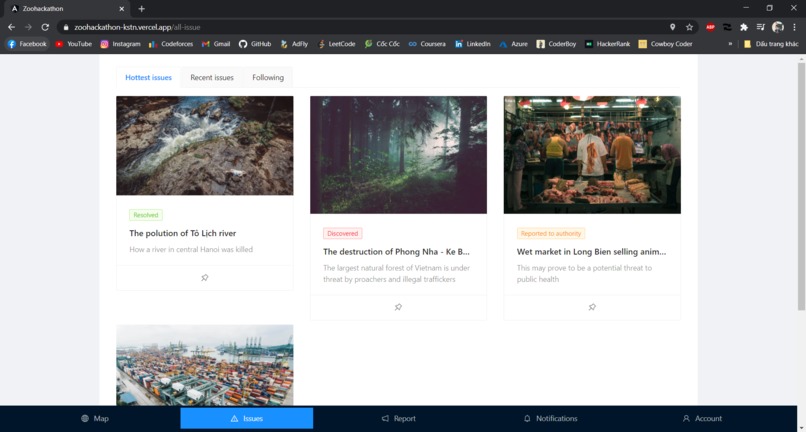Open the meat market issue thumbnail
The image size is (806, 432).
(592, 155)
